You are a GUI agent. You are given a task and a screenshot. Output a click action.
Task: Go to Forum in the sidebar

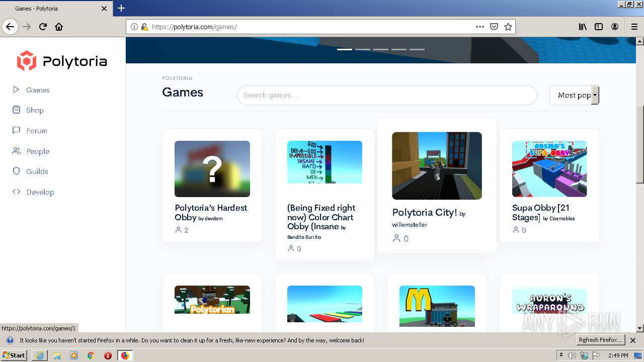click(x=37, y=131)
